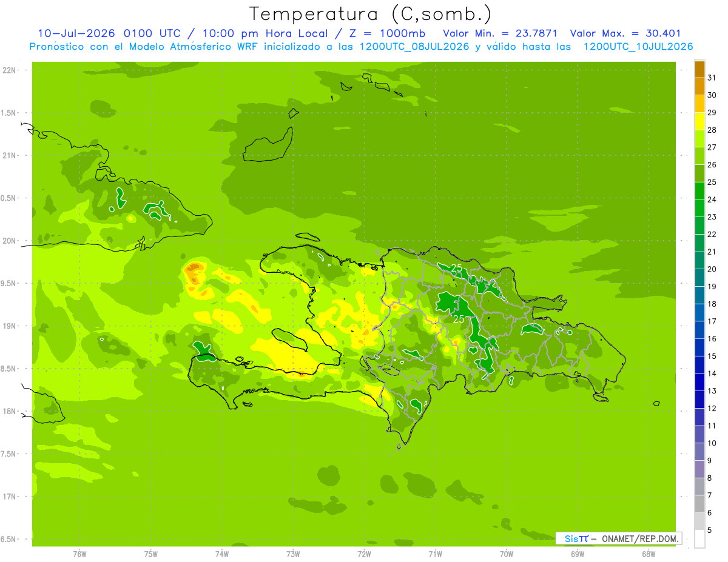Screen dimensions: 728x562
Task: Click the '68W' longitude label
Action: click(x=649, y=554)
